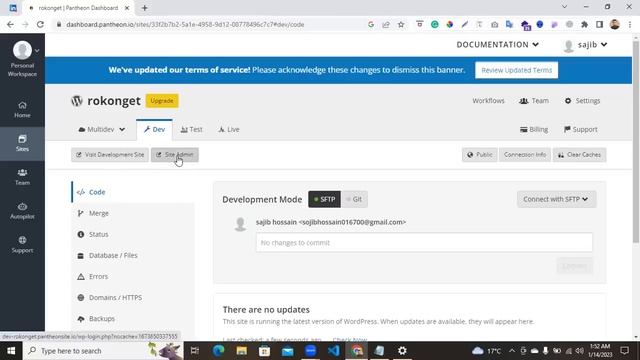Click the yellow Upgrade button
Screen dimensions: 640x360
click(x=162, y=101)
